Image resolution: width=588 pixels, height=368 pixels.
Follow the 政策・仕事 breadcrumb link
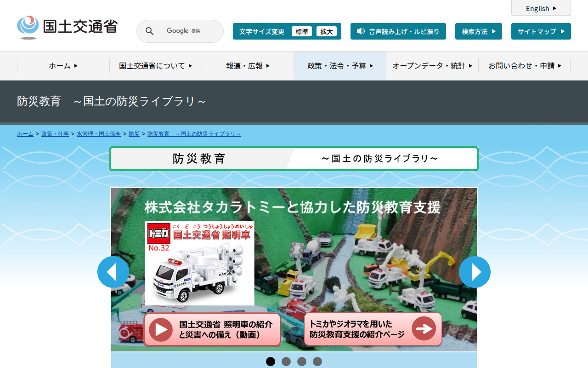(55, 134)
